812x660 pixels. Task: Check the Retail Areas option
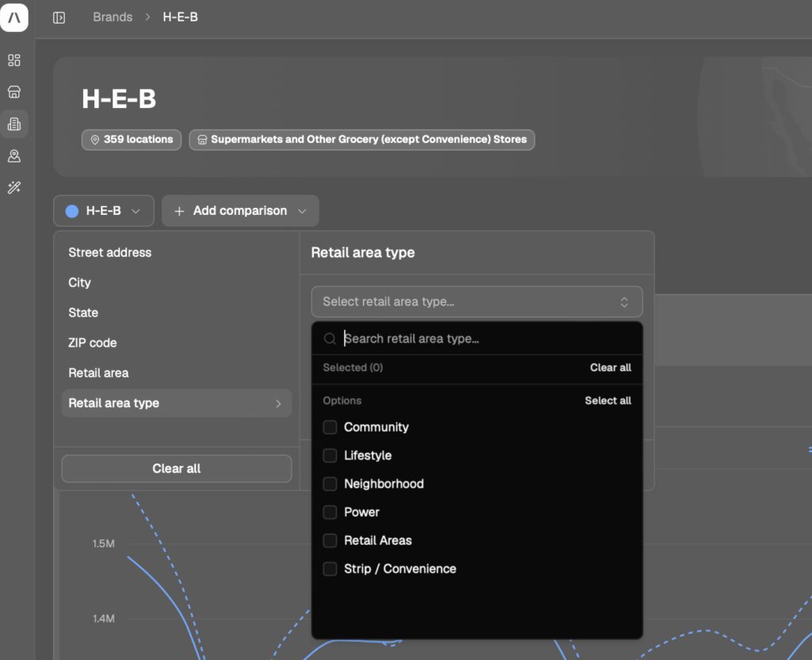tap(330, 540)
